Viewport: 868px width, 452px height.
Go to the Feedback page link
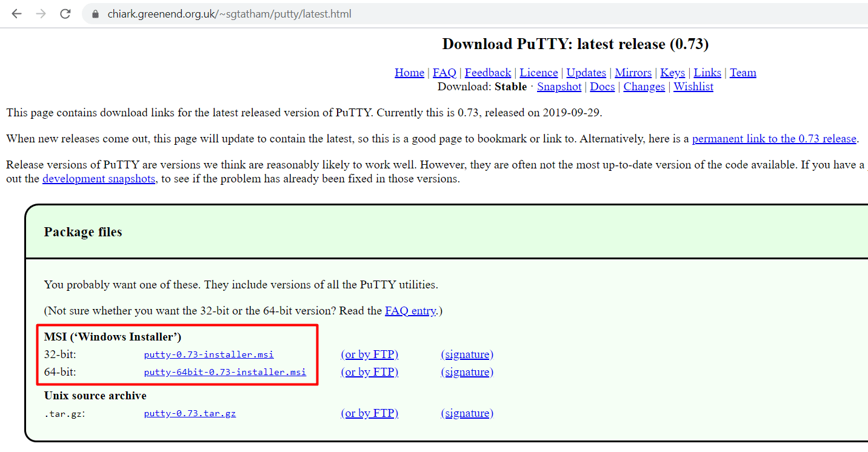tap(487, 73)
